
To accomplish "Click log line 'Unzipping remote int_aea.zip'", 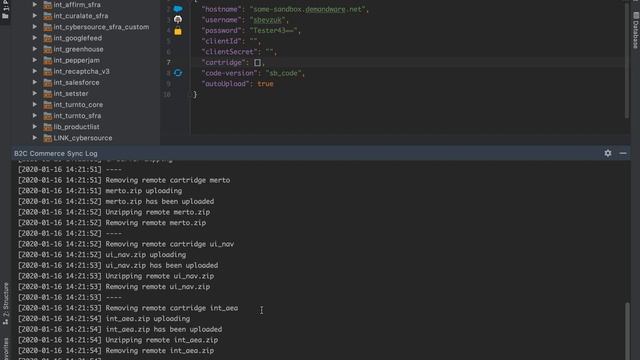I will [x=162, y=340].
